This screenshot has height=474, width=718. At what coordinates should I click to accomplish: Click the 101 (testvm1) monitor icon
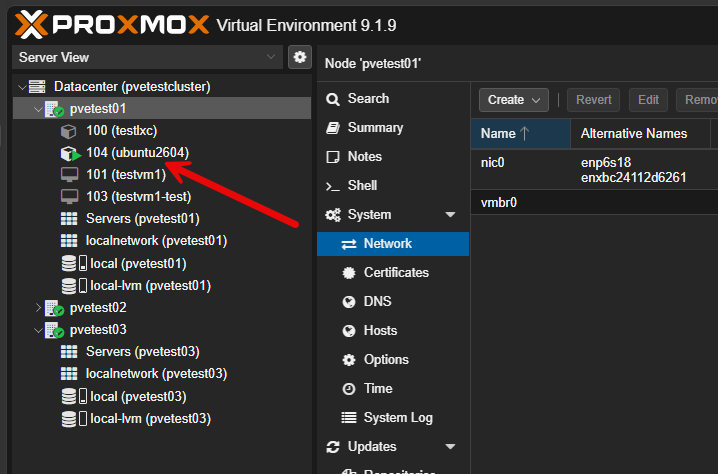click(70, 175)
